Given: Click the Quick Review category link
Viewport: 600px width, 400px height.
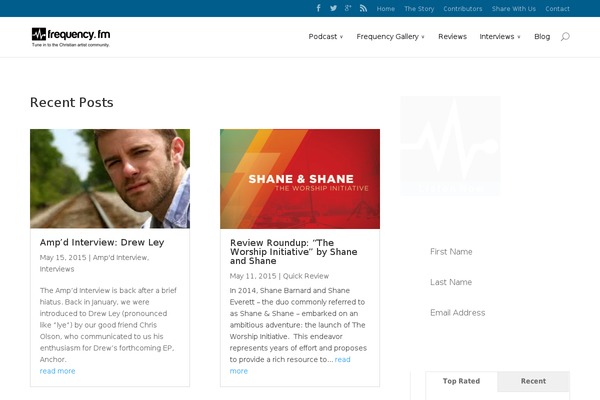Looking at the screenshot, I should (x=306, y=276).
